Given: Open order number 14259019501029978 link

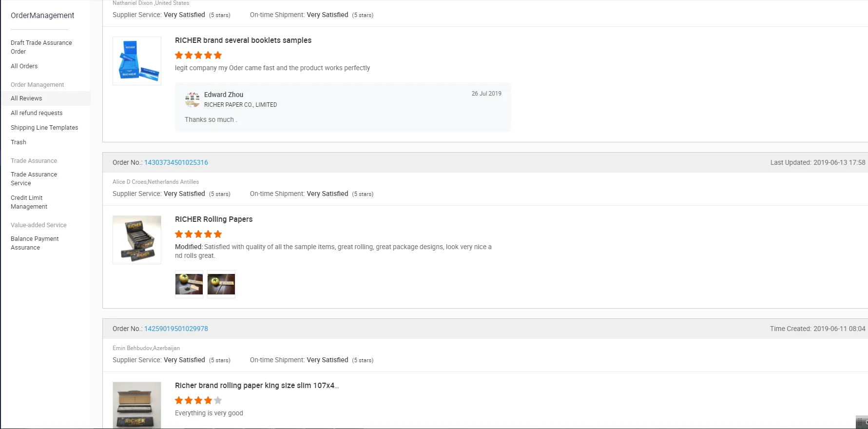Looking at the screenshot, I should click(176, 329).
